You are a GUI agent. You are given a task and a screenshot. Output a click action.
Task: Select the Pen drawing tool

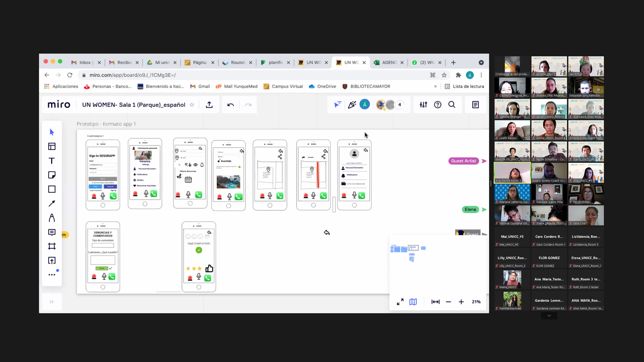point(52,218)
